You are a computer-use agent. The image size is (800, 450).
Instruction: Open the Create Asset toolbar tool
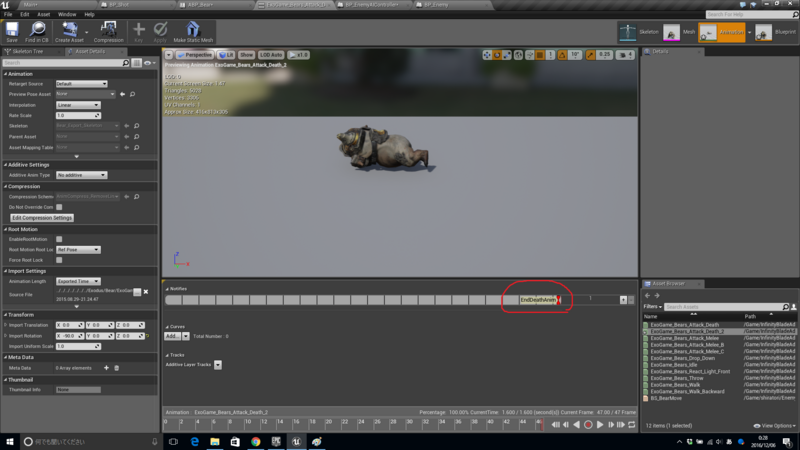pyautogui.click(x=69, y=32)
